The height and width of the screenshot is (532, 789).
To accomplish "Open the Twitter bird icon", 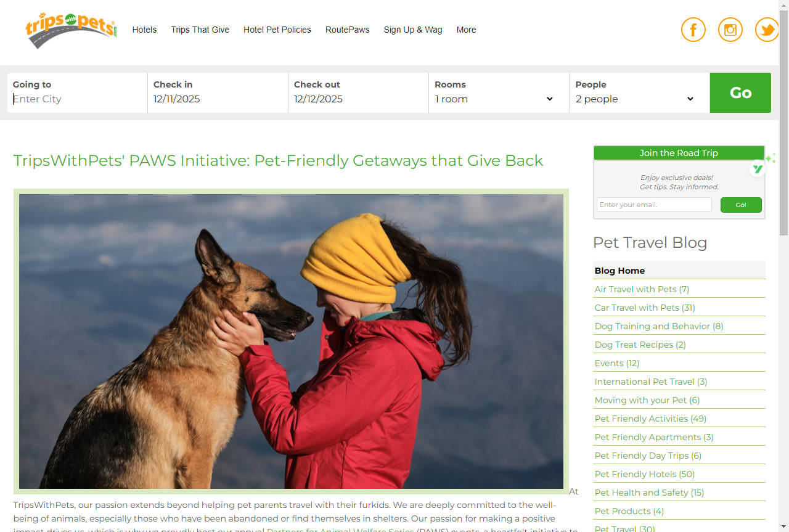I will click(x=767, y=30).
